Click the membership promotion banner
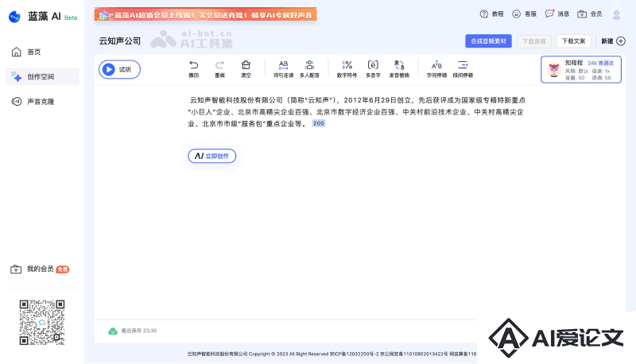 [x=205, y=14]
